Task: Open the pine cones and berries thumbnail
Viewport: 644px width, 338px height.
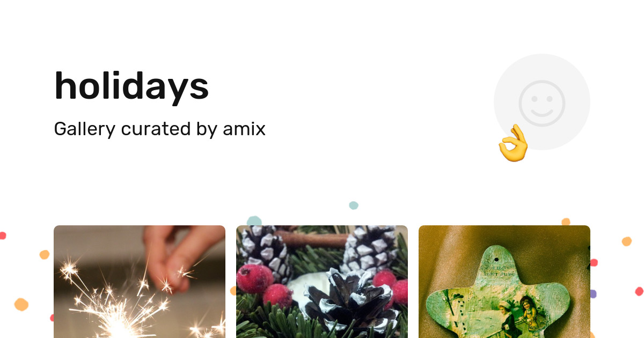Action: [x=322, y=282]
